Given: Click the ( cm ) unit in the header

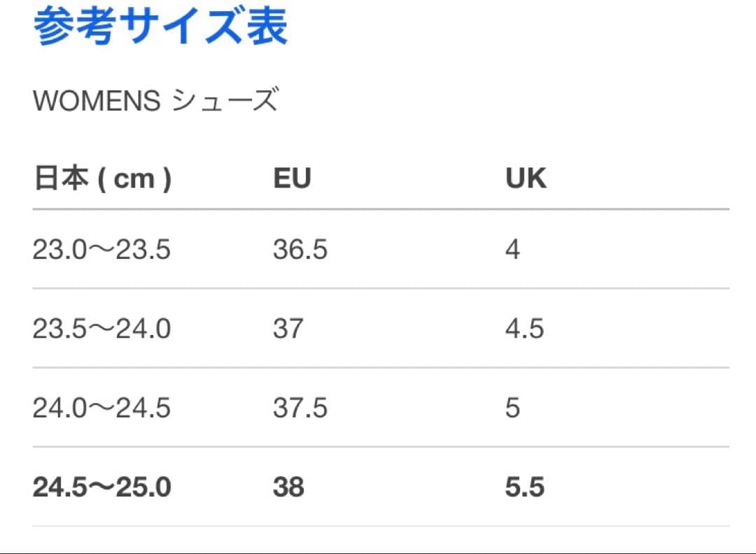Looking at the screenshot, I should pos(134,180).
